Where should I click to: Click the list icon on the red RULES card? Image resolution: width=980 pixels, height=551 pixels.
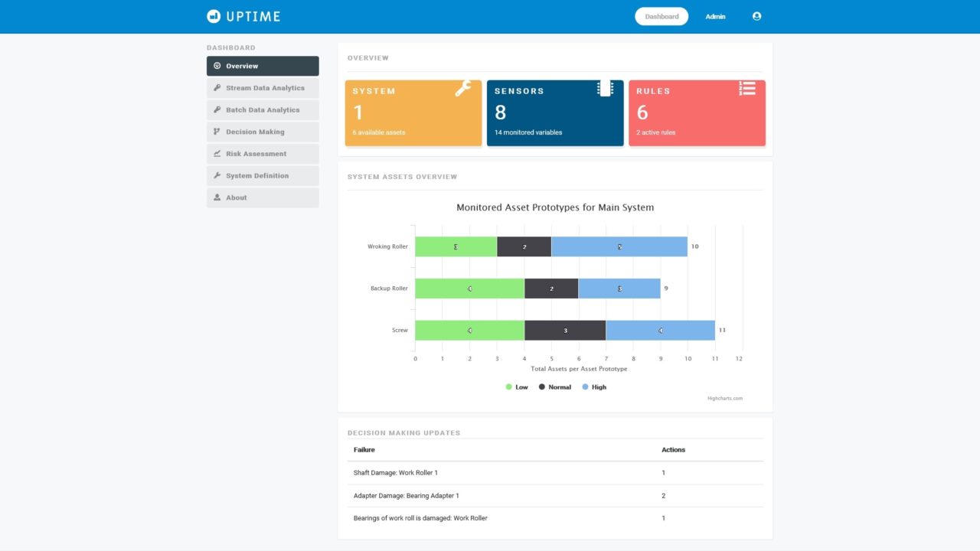pos(746,87)
